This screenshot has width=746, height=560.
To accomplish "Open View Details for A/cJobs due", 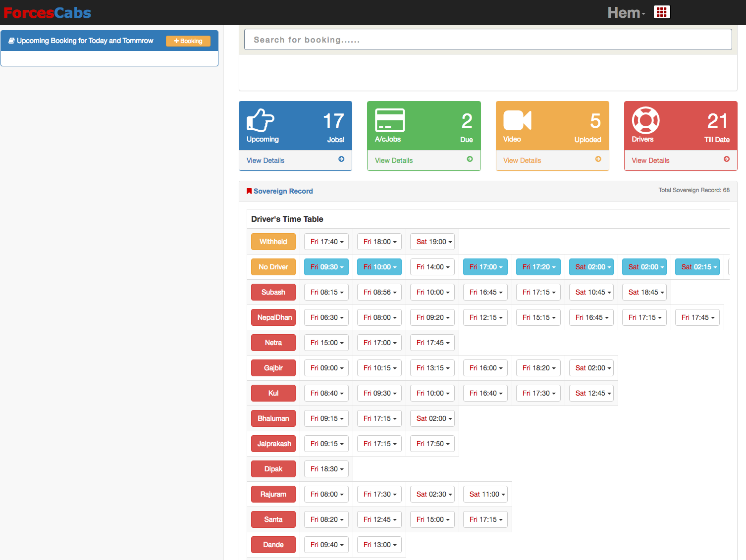I will click(x=394, y=160).
